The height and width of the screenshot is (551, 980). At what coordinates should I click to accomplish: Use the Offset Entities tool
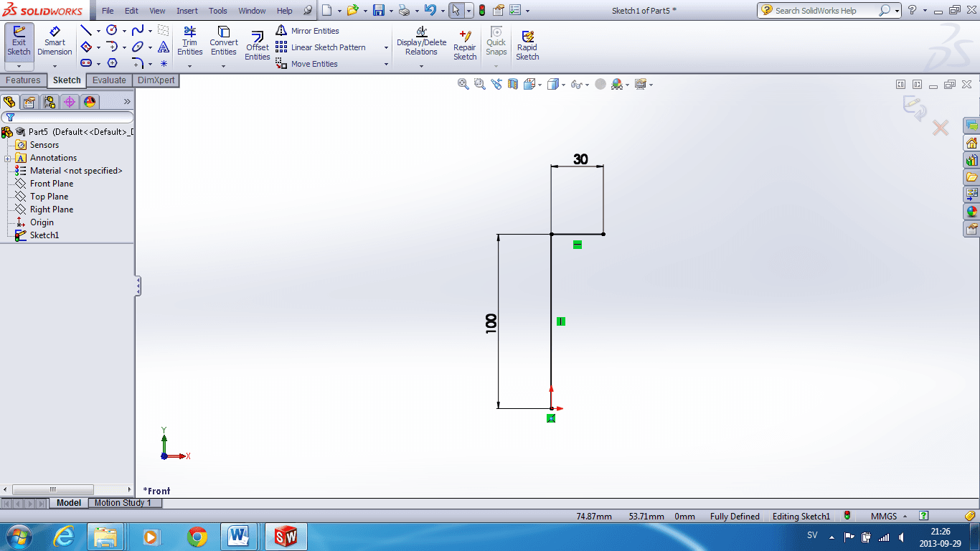(x=257, y=45)
